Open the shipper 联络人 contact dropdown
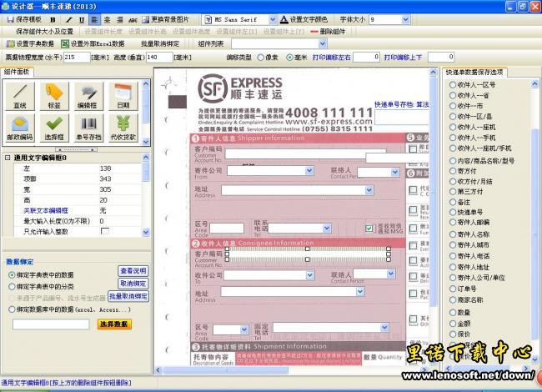 click(395, 172)
